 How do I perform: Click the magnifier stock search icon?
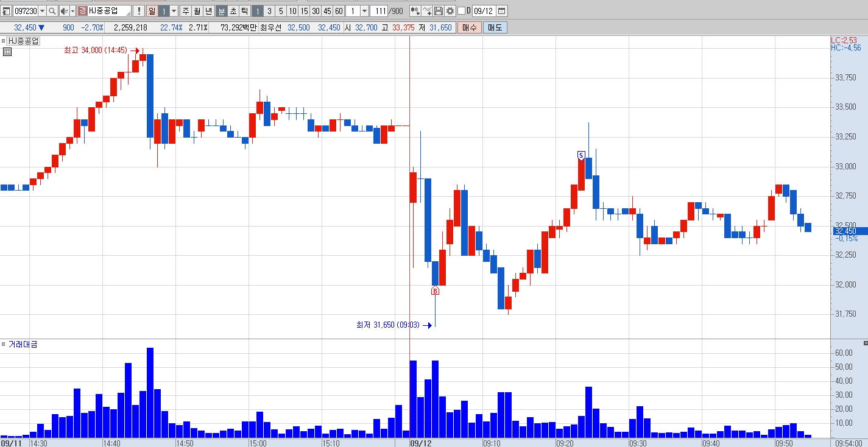click(52, 11)
